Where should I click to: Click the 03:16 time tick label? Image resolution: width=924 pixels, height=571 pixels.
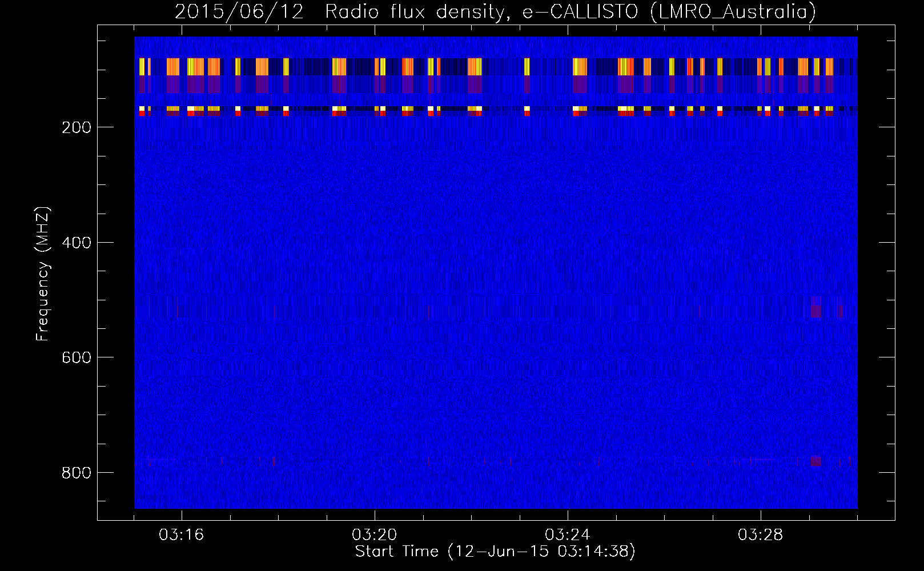tap(182, 535)
